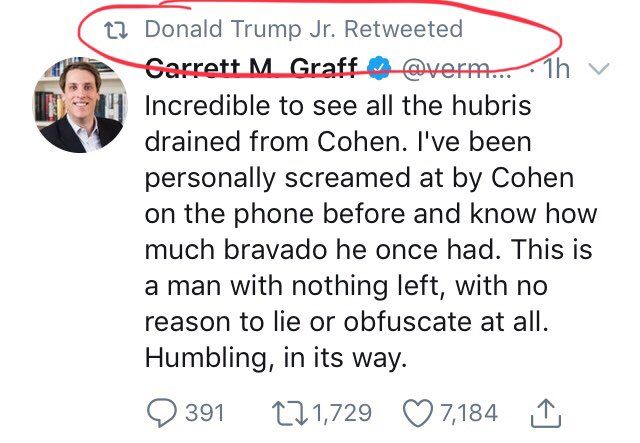Click the 391 replies count
Viewport: 640px width, 443px height.
(x=208, y=411)
